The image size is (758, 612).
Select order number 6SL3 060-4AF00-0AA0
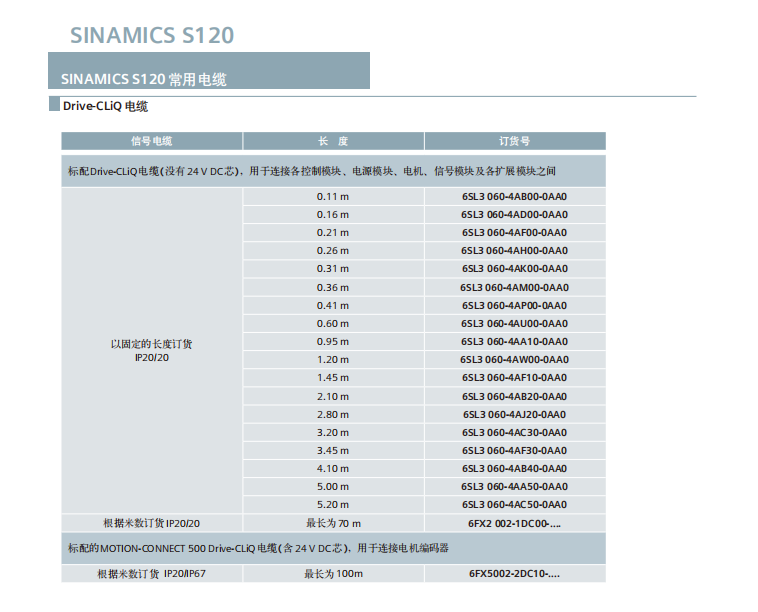coord(515,233)
